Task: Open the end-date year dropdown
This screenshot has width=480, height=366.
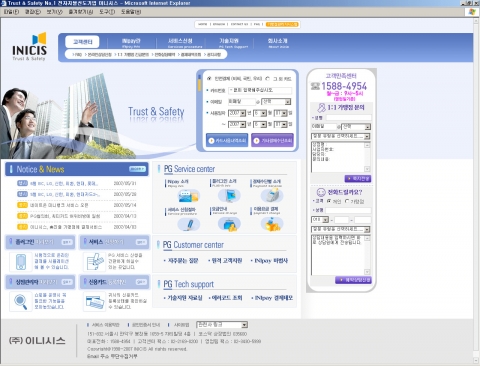Action: pyautogui.click(x=237, y=124)
